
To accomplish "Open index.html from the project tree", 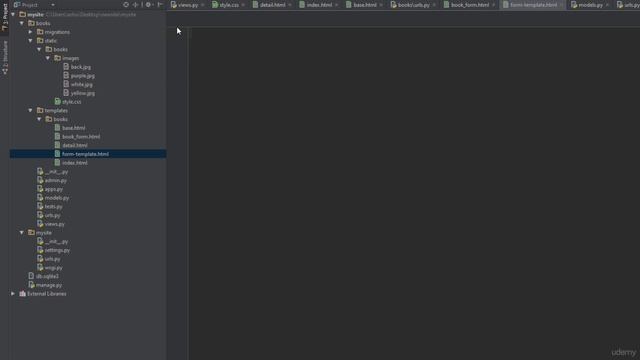I will [x=75, y=163].
